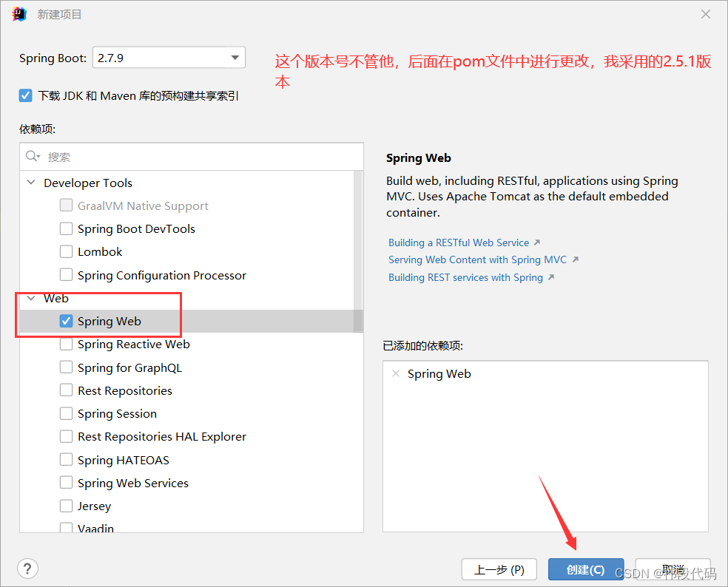Viewport: 728px width, 587px height.
Task: Enable the Lombok dependency
Action: 67,251
